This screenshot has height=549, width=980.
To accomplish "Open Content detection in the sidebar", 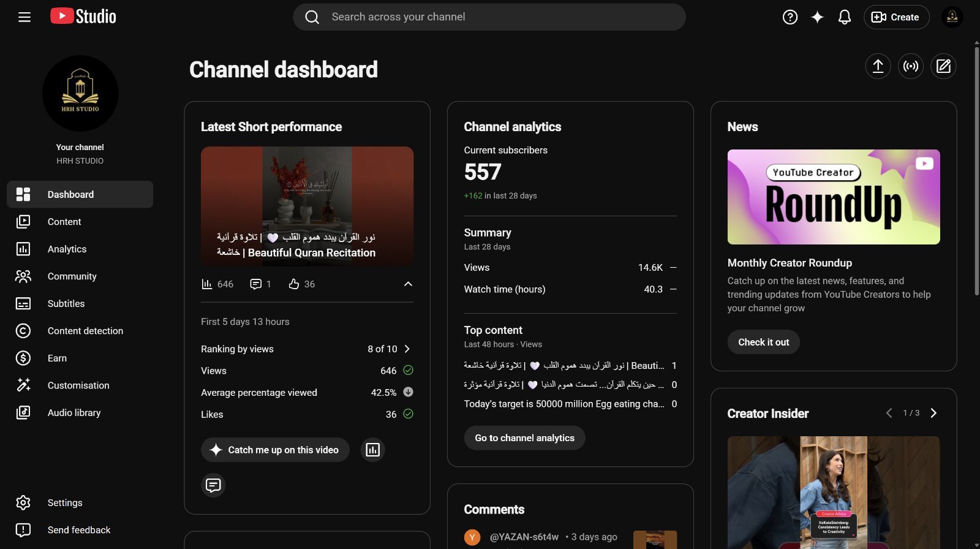I will tap(80, 331).
